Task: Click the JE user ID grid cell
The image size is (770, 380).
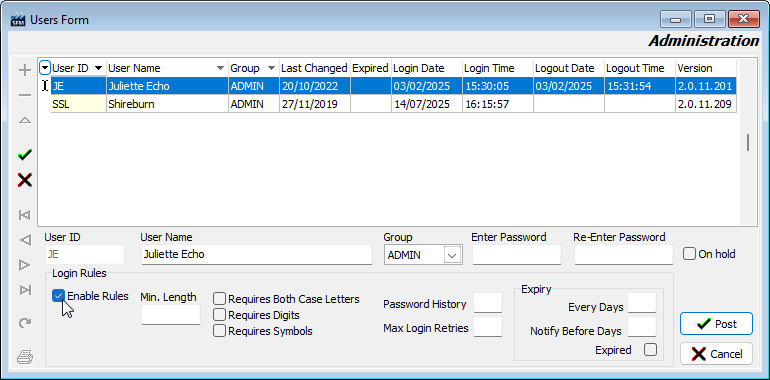Action: tap(78, 86)
